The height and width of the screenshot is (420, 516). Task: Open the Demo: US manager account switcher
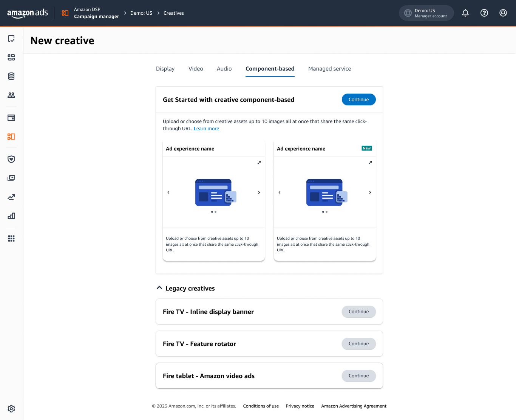[426, 12]
